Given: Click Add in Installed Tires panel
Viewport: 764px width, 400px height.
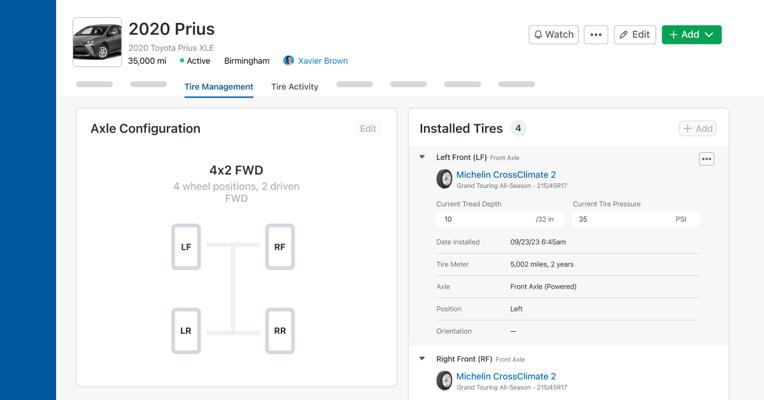Looking at the screenshot, I should pyautogui.click(x=697, y=128).
